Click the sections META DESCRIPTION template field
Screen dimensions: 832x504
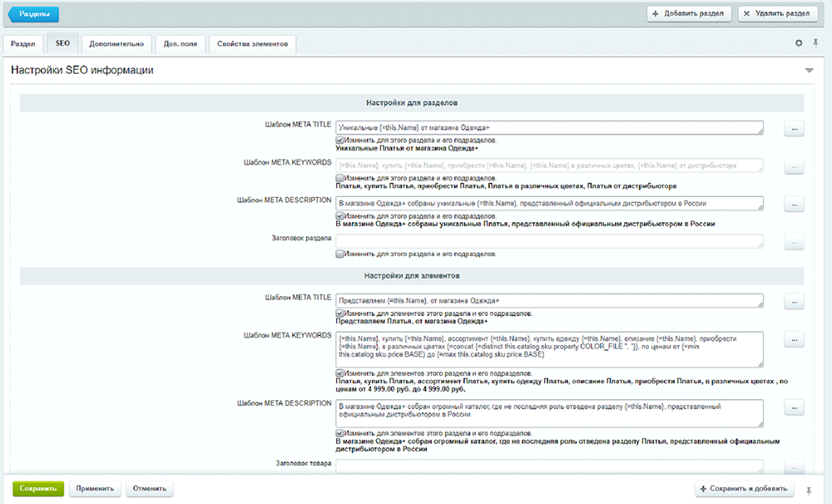[549, 203]
